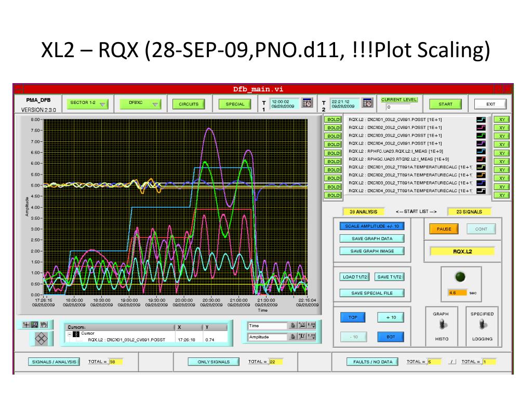Open T1 calendar time picker
Screen dimensions: 532x399
tap(307, 103)
